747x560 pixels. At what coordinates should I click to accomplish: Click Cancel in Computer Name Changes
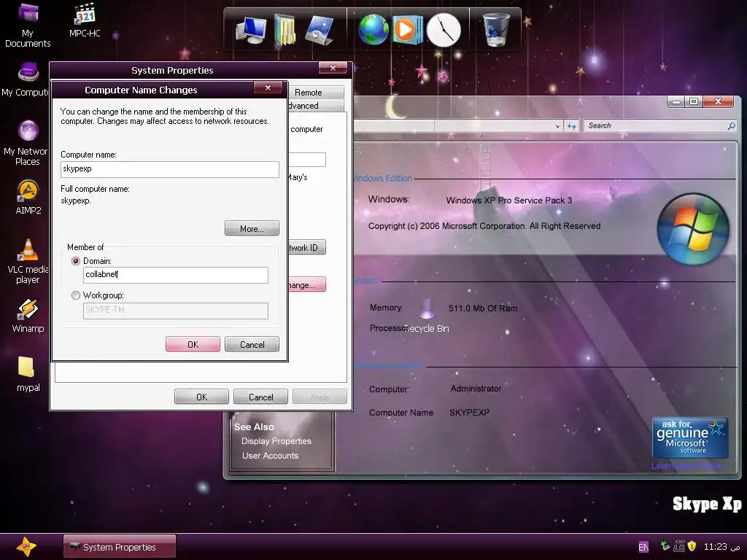click(x=252, y=344)
